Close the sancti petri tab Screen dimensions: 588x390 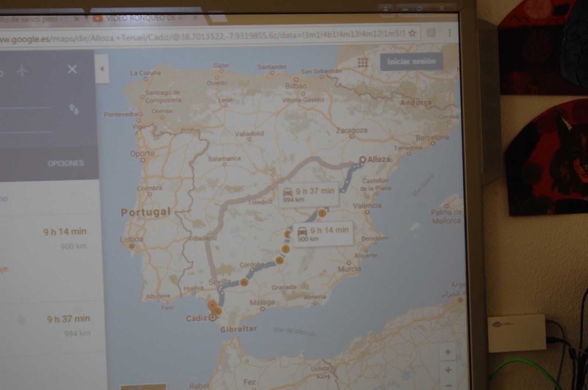point(76,19)
